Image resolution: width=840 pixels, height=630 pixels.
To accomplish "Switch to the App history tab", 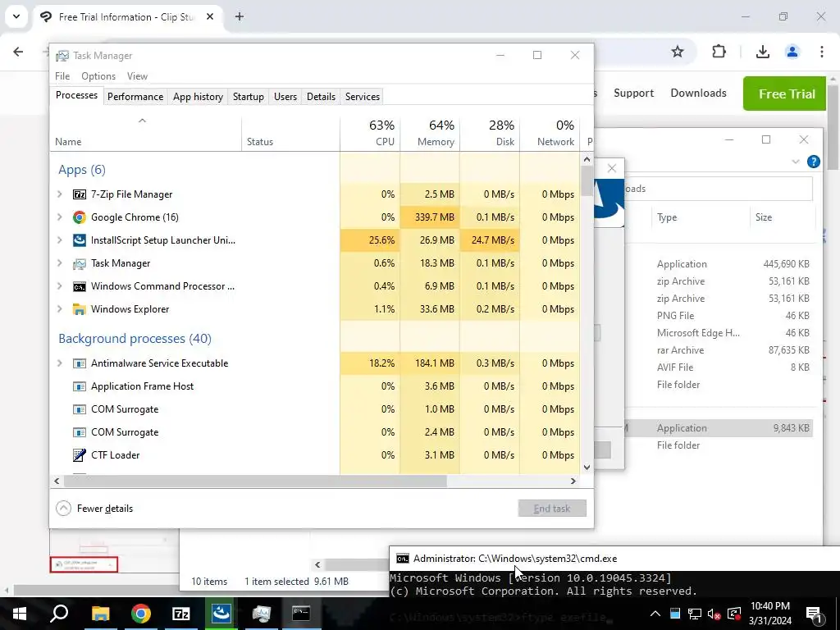I will (x=198, y=97).
